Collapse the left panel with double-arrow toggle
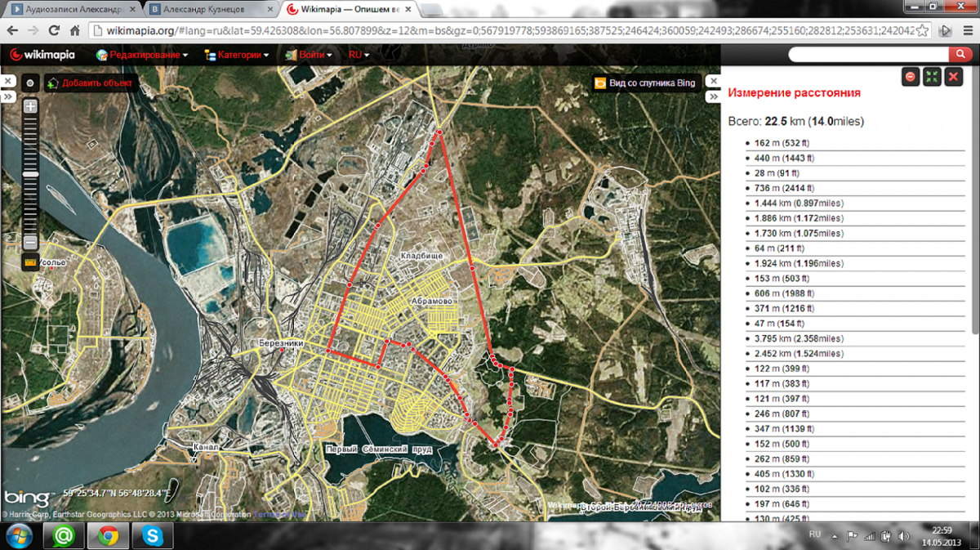The height and width of the screenshot is (550, 980). pos(7,96)
